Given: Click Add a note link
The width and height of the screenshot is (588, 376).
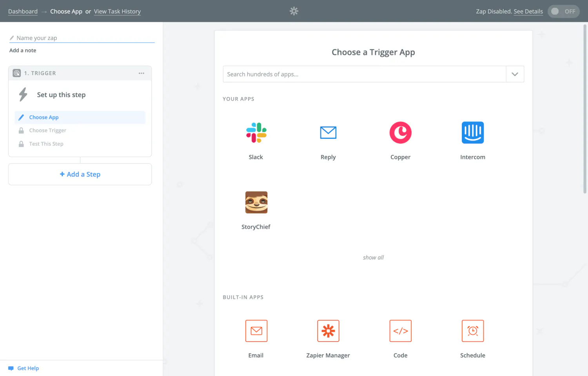Looking at the screenshot, I should [23, 50].
